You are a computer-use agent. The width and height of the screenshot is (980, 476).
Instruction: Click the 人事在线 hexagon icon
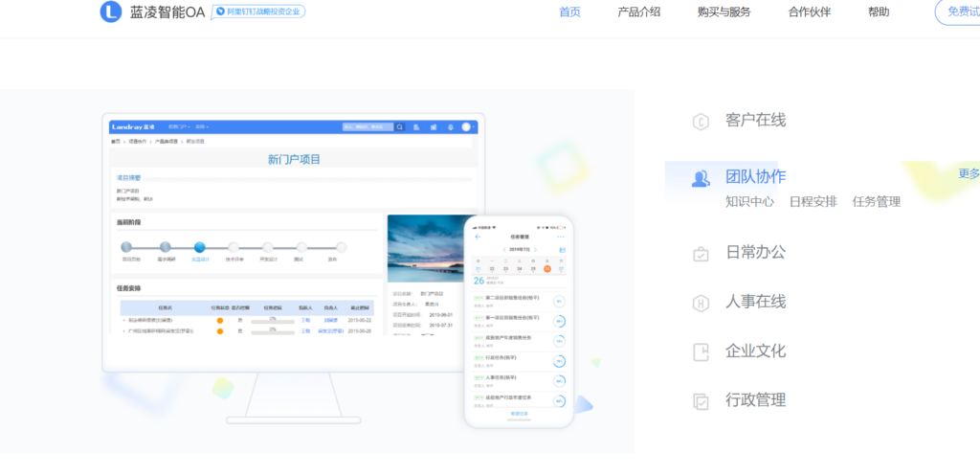(701, 303)
